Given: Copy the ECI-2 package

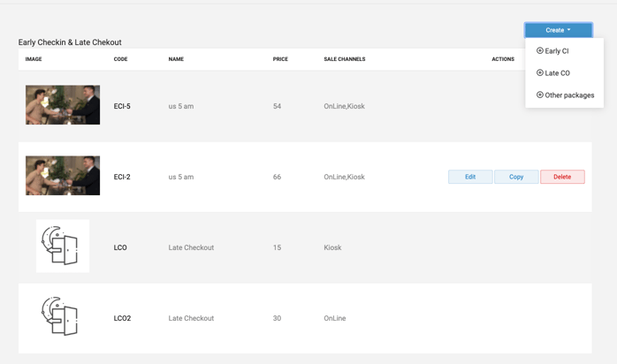Looking at the screenshot, I should 516,177.
